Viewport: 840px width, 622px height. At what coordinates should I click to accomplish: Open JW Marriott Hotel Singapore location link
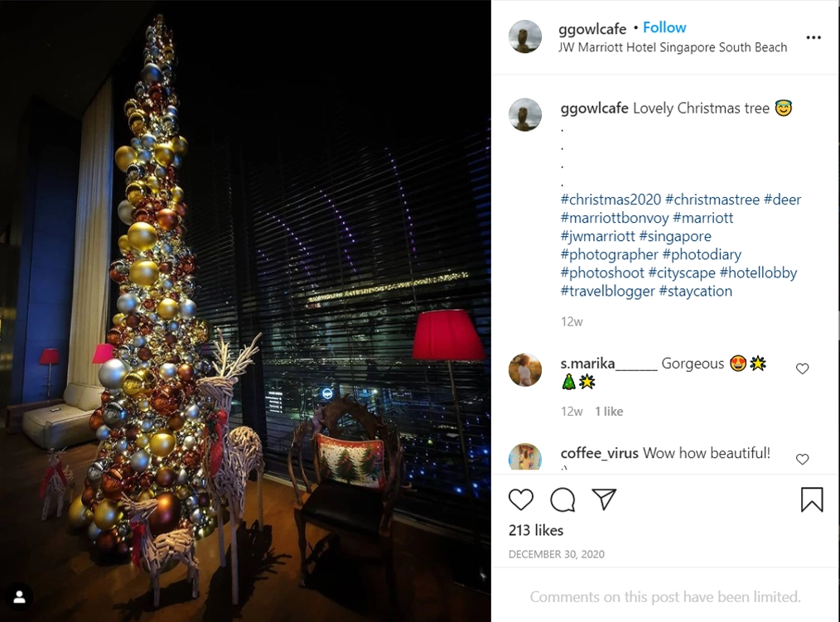673,47
